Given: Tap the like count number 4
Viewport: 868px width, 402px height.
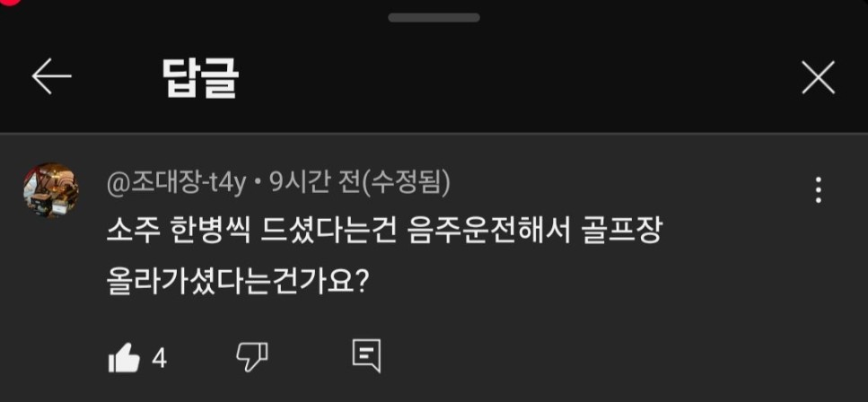Looking at the screenshot, I should point(160,359).
